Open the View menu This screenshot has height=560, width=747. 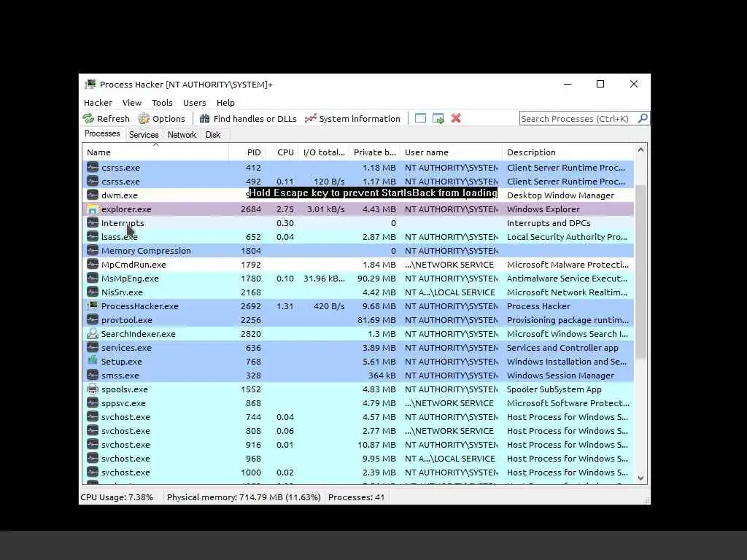132,103
